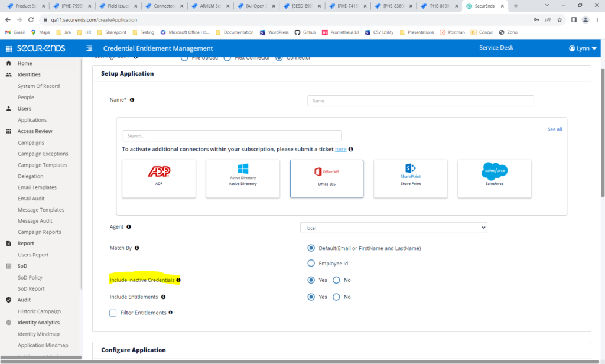This screenshot has height=364, width=605.
Task: Enable the Filter Entitlements checkbox
Action: pyautogui.click(x=113, y=313)
